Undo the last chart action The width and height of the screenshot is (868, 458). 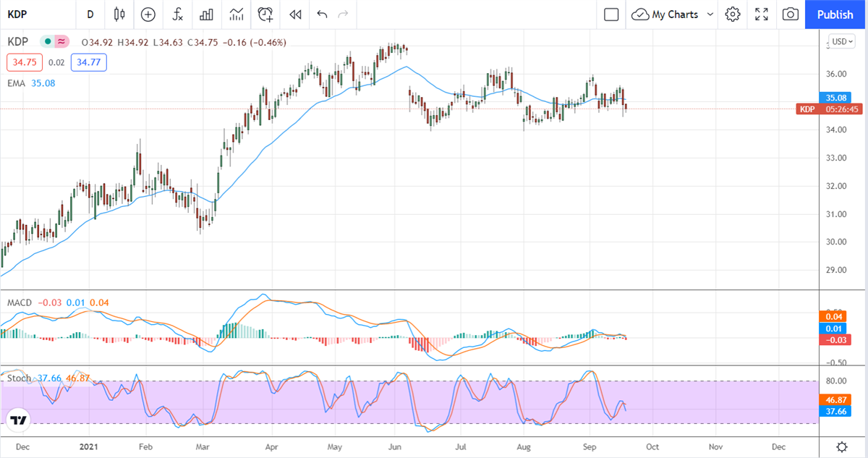pos(322,14)
